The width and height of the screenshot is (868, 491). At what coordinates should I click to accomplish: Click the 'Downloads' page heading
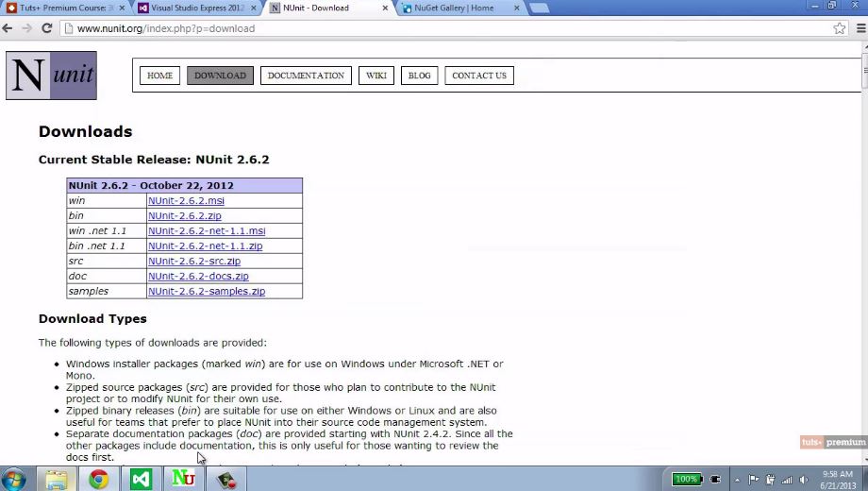click(85, 131)
